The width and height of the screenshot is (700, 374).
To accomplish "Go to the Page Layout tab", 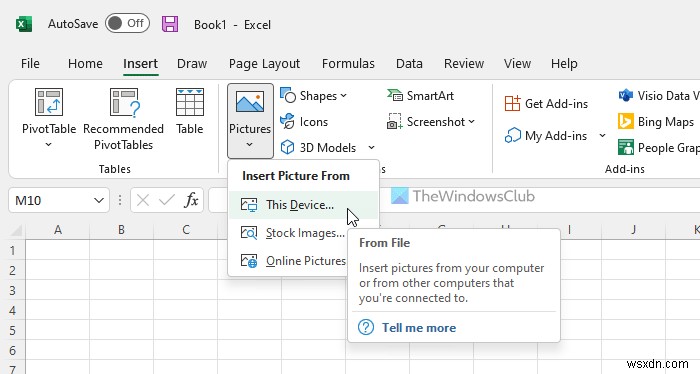I will point(264,64).
